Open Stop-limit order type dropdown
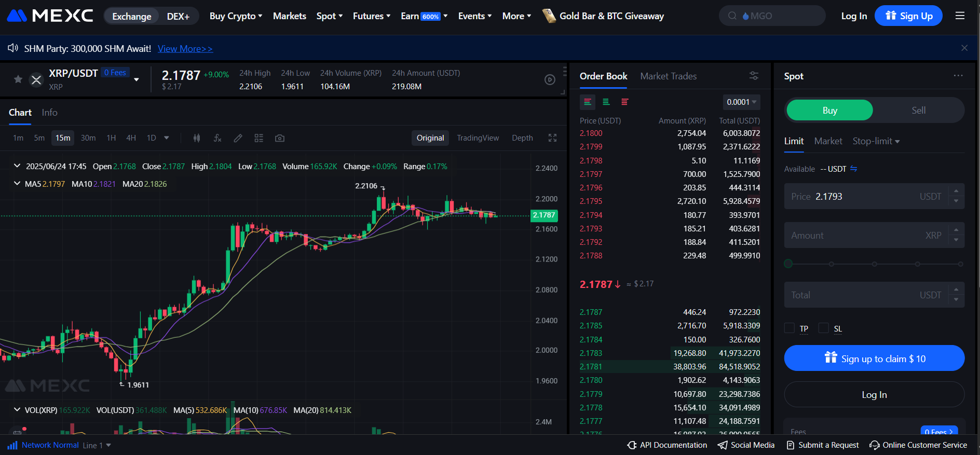The image size is (980, 455). tap(876, 141)
